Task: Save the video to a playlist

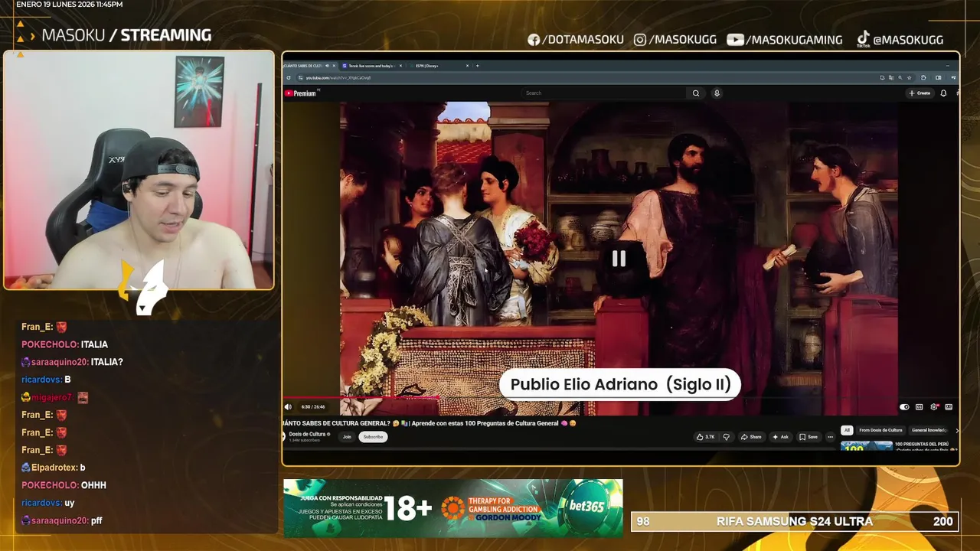Action: pos(808,437)
